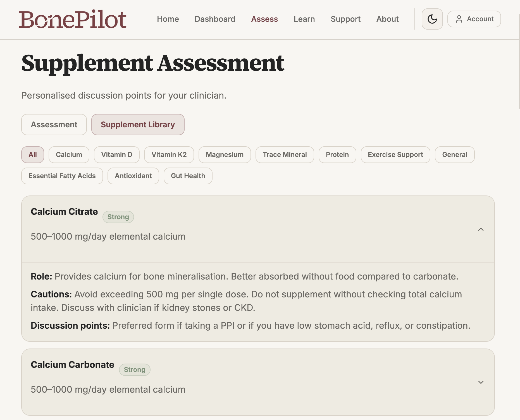
Task: Open the Account button
Action: (474, 19)
